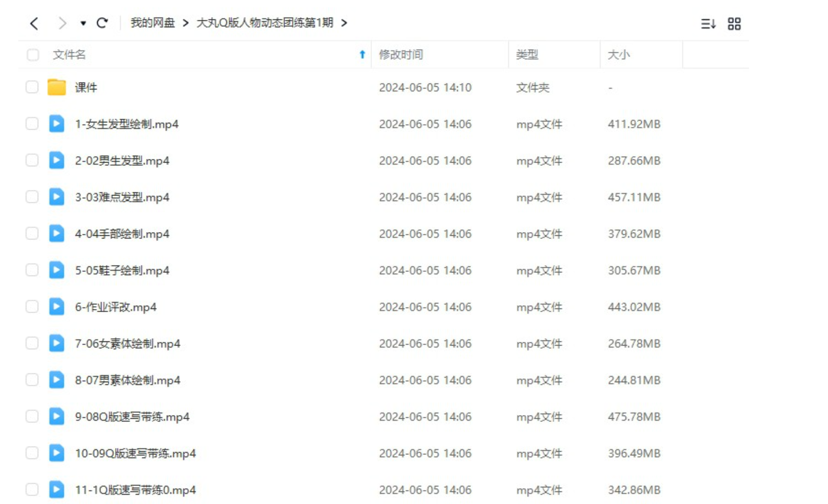Sort by 大小 column header

(x=619, y=55)
